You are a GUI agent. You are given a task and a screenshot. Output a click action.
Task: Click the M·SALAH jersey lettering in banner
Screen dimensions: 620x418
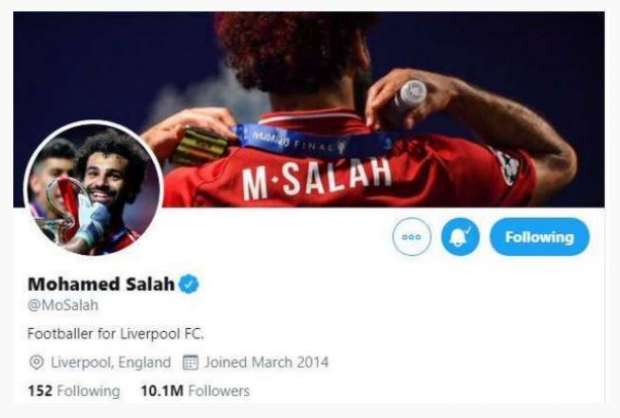click(x=317, y=178)
